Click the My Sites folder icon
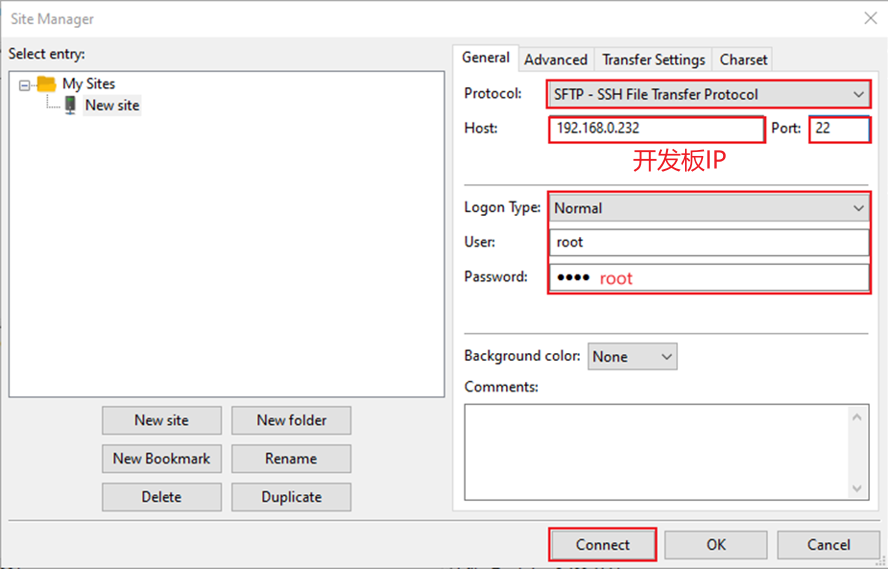 point(47,84)
